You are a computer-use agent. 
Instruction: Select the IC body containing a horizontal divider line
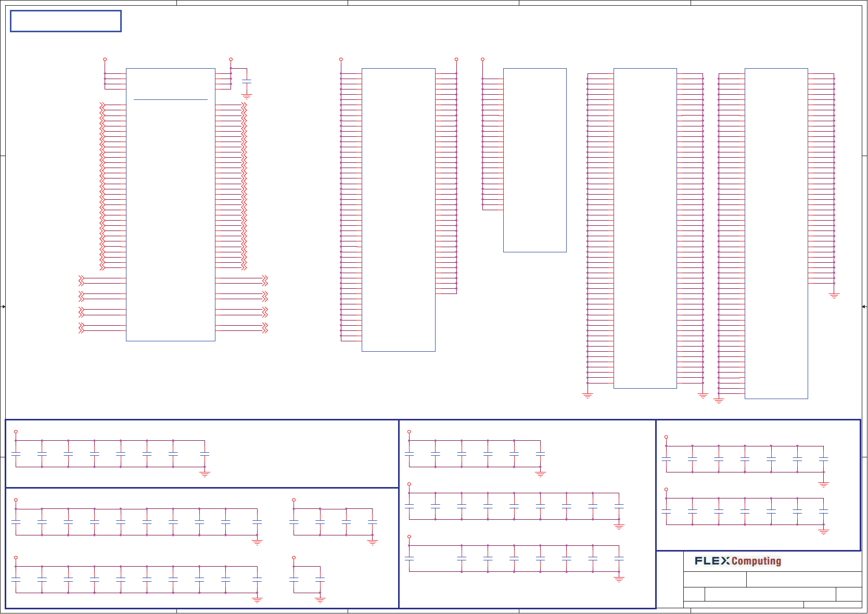[171, 204]
